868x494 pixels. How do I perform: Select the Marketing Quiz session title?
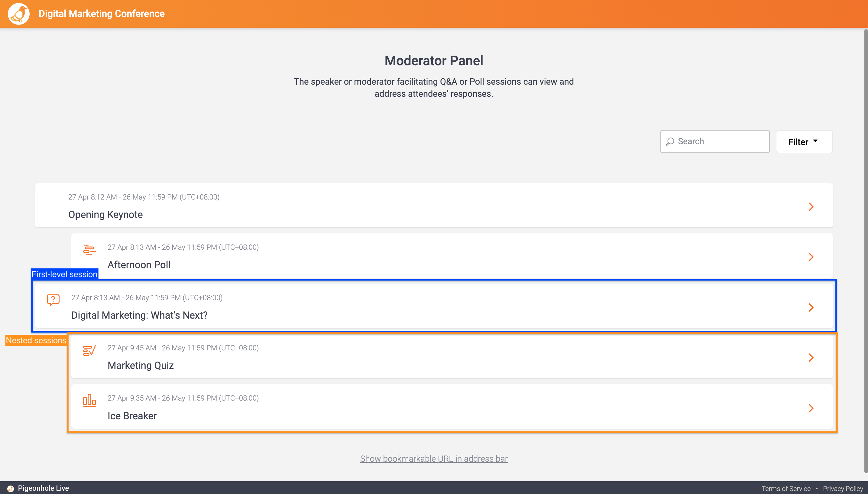tap(141, 366)
